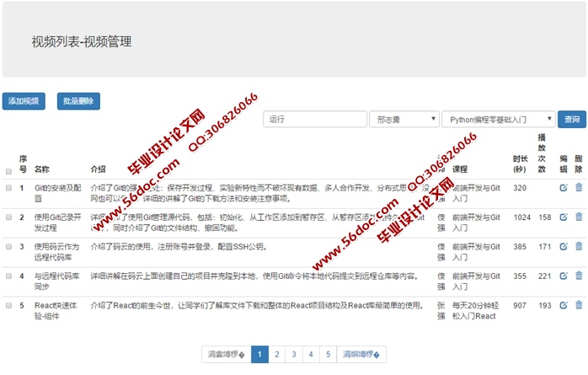The width and height of the screenshot is (588, 375).
Task: Remove the 使用码云作为远程代码库 row via trash icon
Action: coord(579,246)
